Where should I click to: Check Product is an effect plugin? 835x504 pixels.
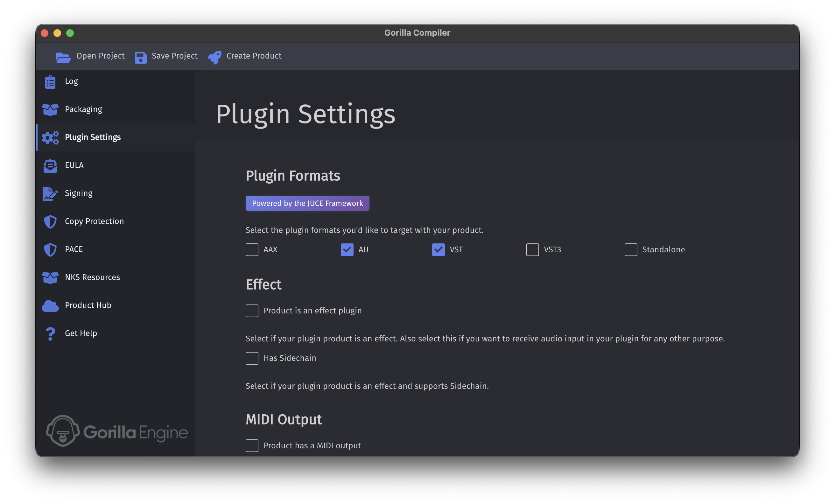[x=252, y=311]
